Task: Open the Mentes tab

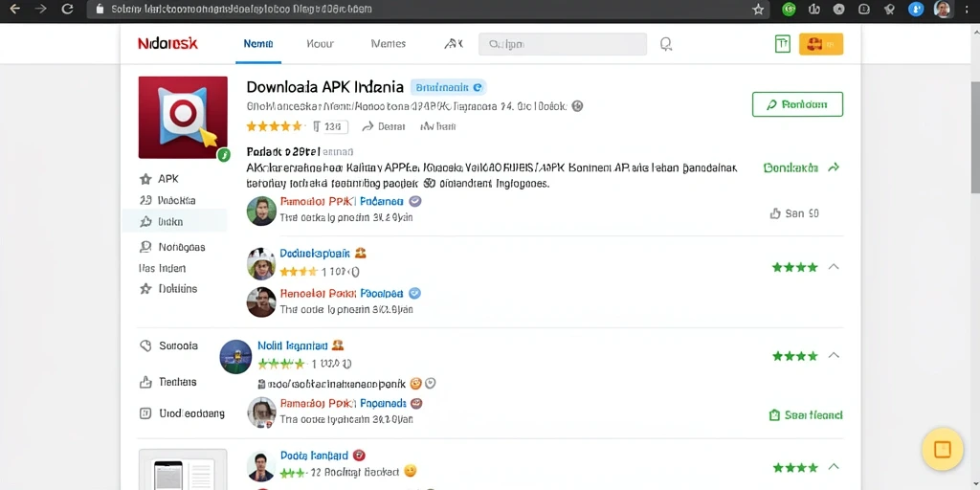Action: click(389, 44)
